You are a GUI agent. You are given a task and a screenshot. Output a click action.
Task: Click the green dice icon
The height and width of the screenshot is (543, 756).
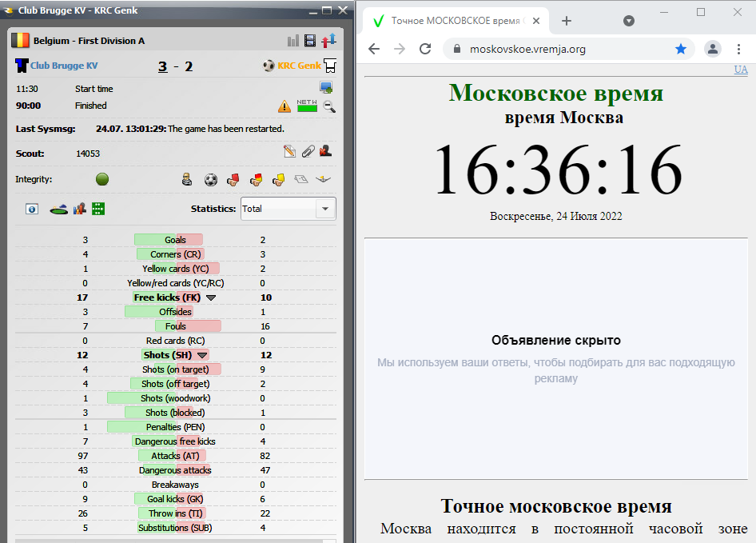[x=99, y=209]
